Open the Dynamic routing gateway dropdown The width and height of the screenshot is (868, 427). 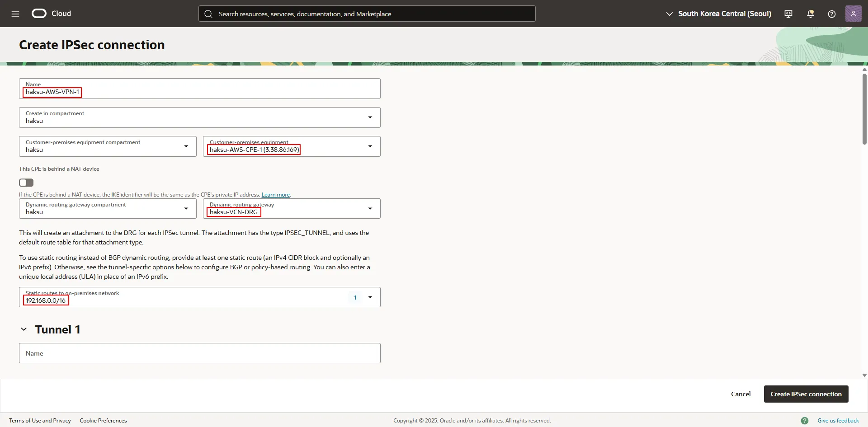(292, 209)
